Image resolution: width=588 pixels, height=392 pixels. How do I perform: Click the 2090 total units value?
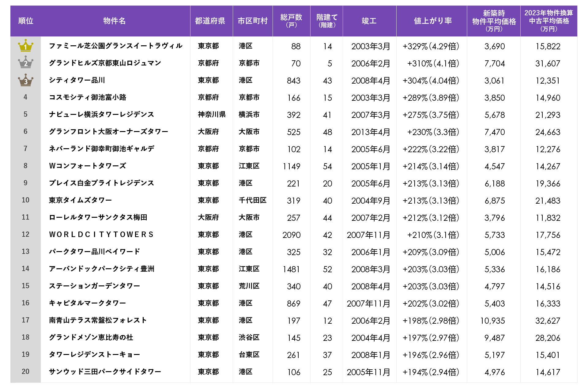(292, 235)
